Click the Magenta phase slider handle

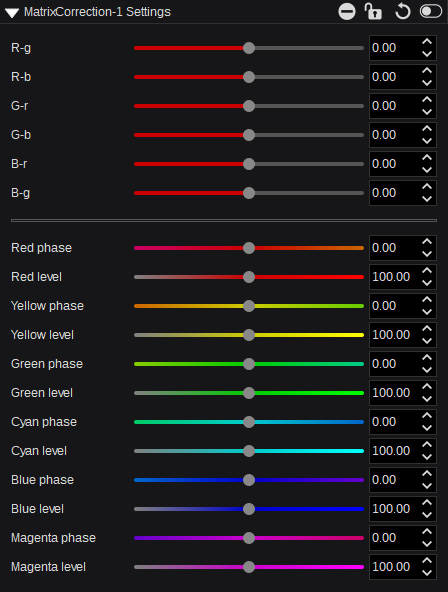(249, 538)
